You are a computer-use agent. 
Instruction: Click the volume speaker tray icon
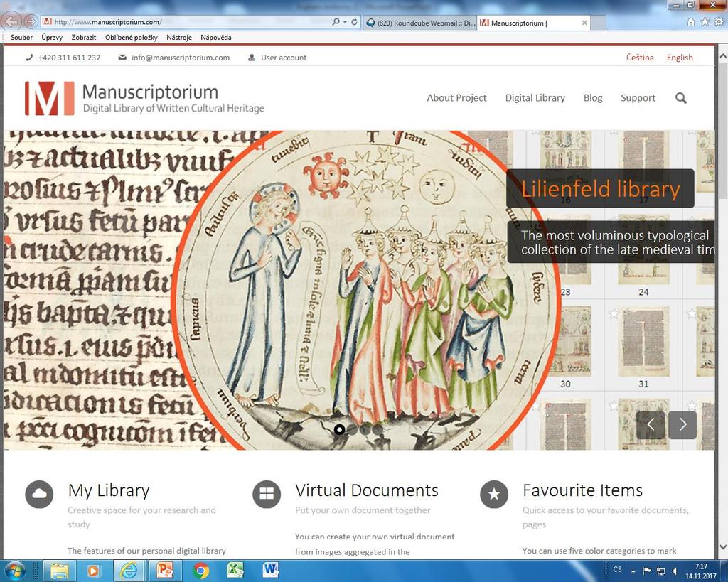(675, 571)
